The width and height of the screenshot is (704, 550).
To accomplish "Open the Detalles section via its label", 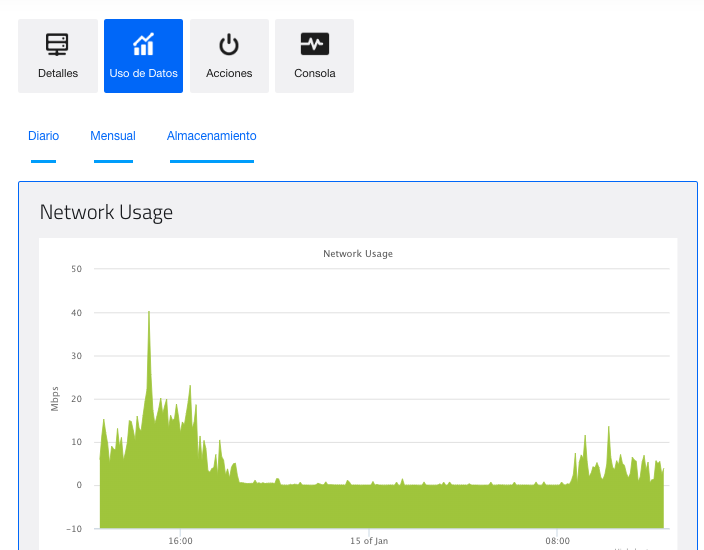I will (x=58, y=73).
